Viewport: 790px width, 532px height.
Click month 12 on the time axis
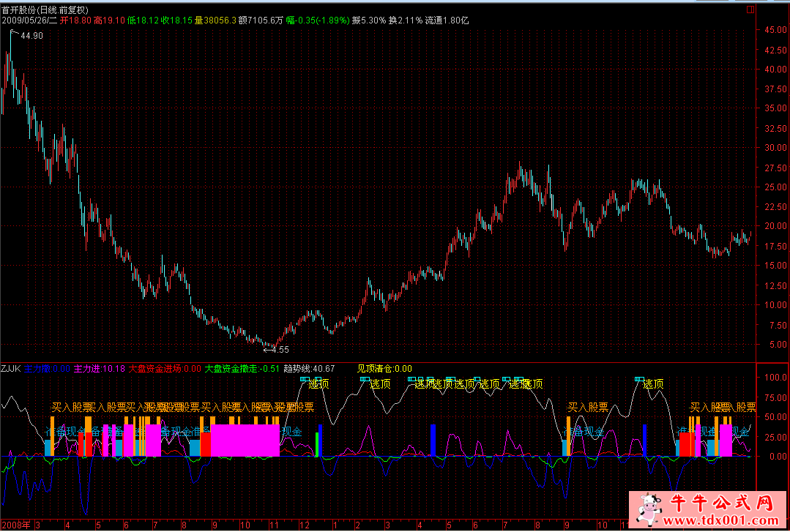pos(305,525)
